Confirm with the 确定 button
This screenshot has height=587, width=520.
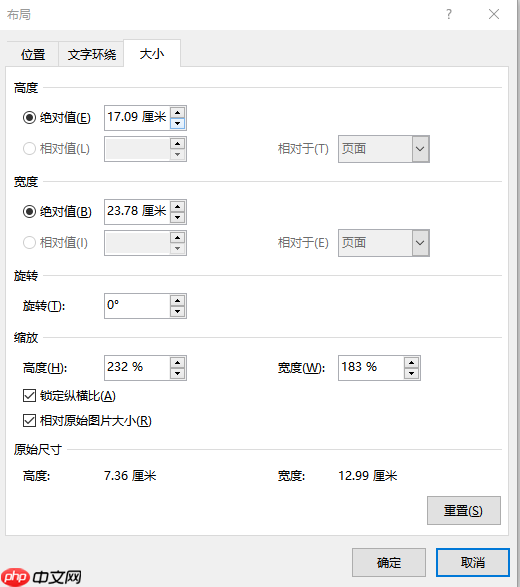[x=389, y=562]
